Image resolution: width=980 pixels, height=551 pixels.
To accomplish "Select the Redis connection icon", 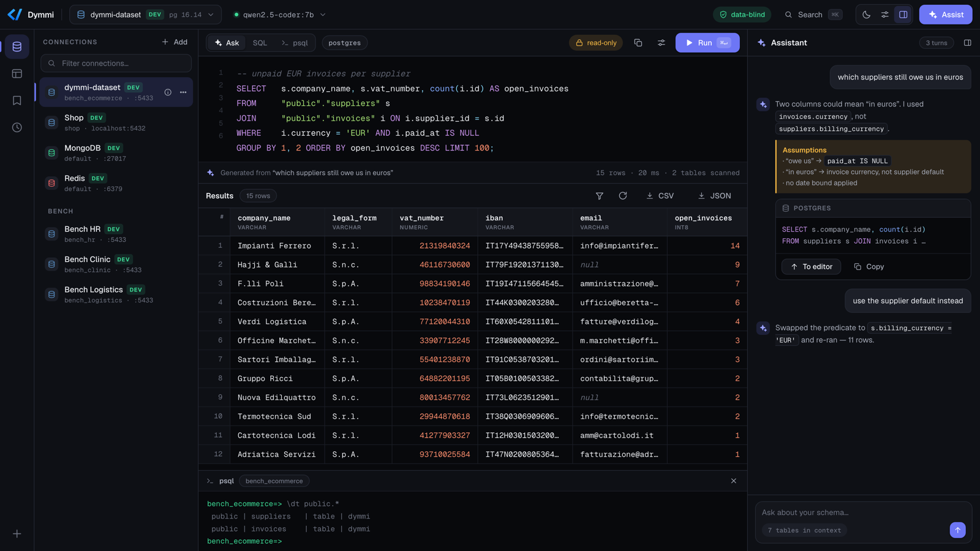I will (x=51, y=183).
